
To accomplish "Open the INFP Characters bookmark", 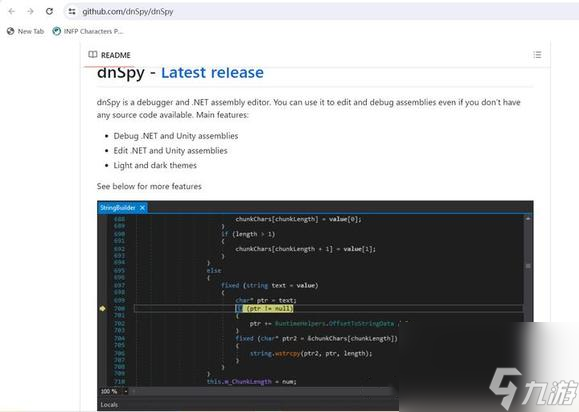I will (88, 31).
